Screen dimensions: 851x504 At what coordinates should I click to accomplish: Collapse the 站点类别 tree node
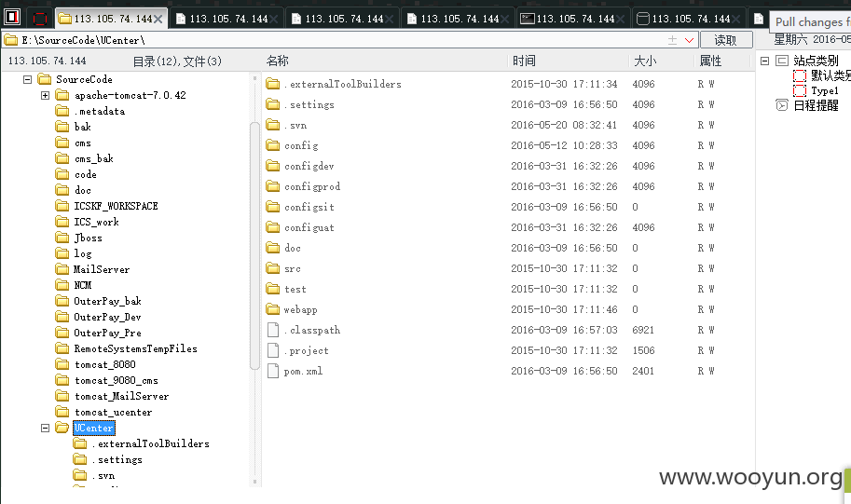(x=764, y=61)
